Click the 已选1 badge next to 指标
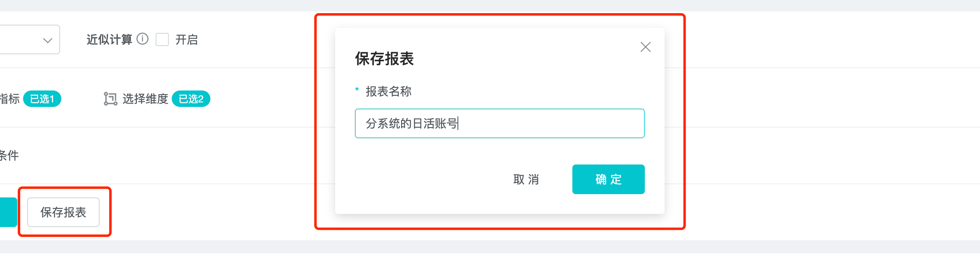 pyautogui.click(x=42, y=99)
